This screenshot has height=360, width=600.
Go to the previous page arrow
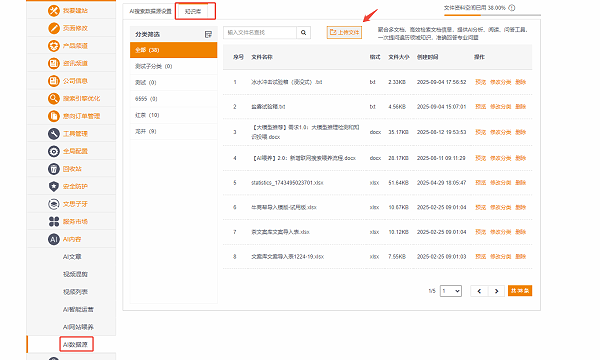click(x=479, y=291)
